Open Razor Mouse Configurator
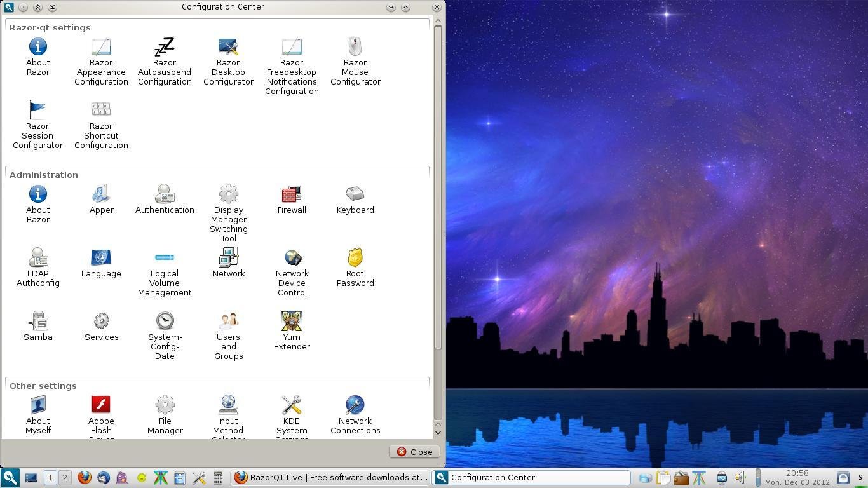868x488 pixels. click(x=355, y=62)
